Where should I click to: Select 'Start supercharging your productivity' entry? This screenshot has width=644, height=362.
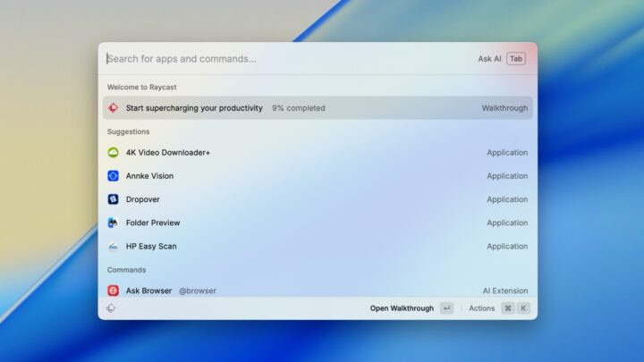[x=194, y=108]
